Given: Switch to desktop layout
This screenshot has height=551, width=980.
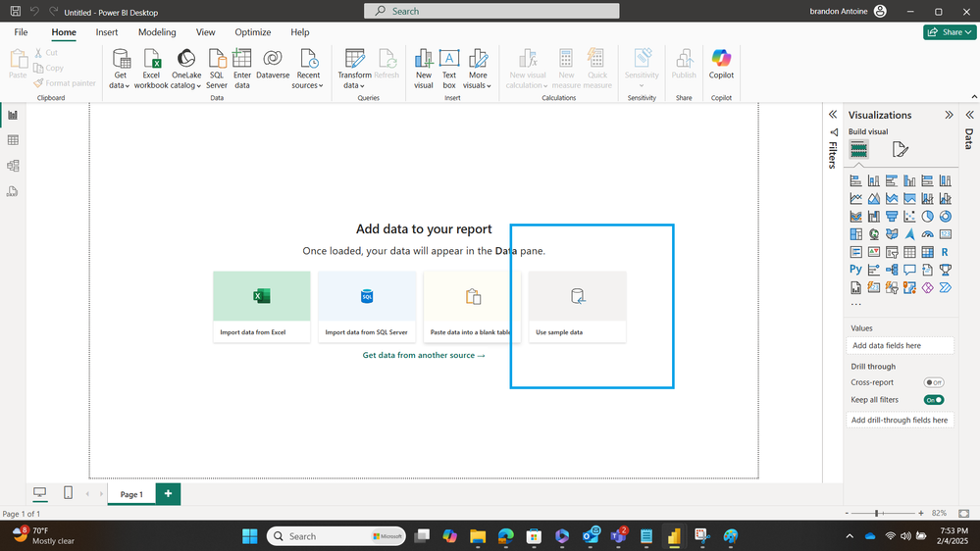Looking at the screenshot, I should [x=40, y=493].
